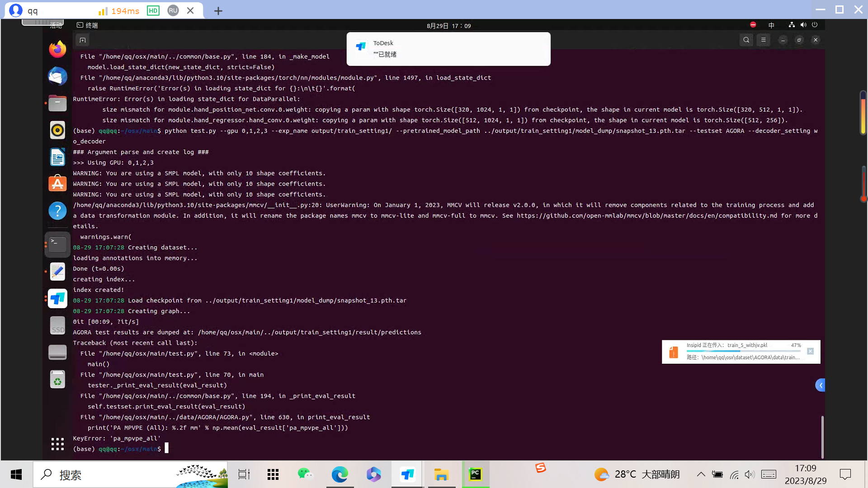Open the terminal search magnifier icon
The height and width of the screenshot is (488, 868).
746,40
